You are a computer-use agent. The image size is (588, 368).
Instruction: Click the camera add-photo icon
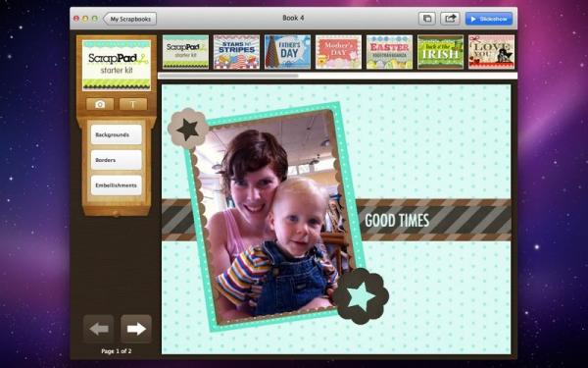100,104
